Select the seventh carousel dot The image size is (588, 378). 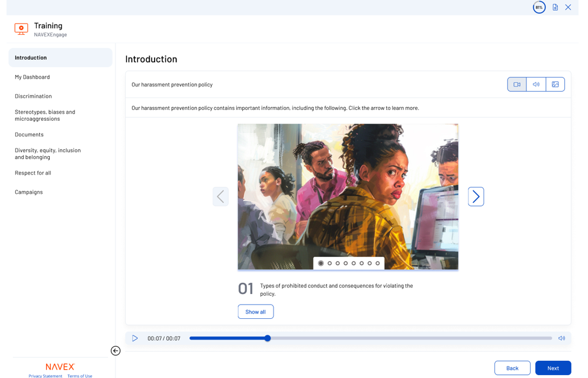(x=369, y=263)
